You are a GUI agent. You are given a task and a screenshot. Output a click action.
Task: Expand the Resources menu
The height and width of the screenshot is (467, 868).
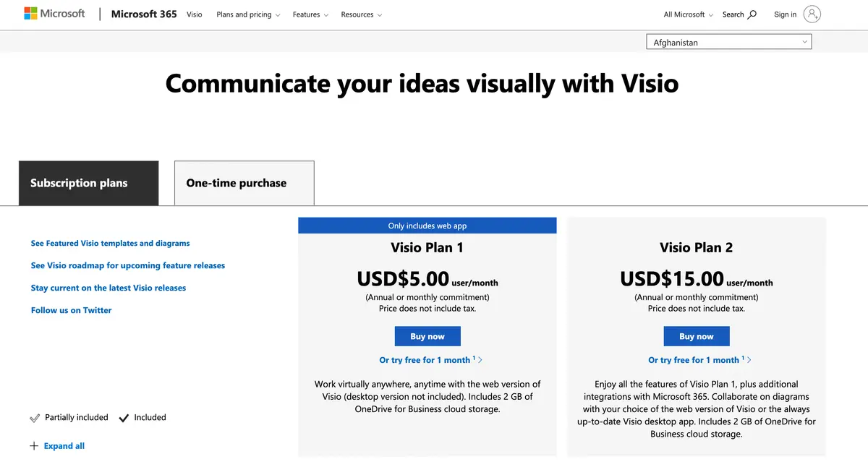[362, 14]
